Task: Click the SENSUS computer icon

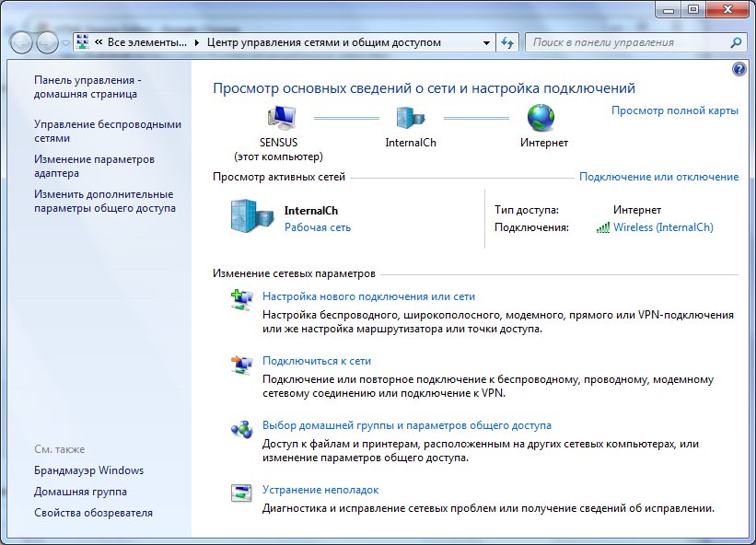Action: [x=282, y=118]
